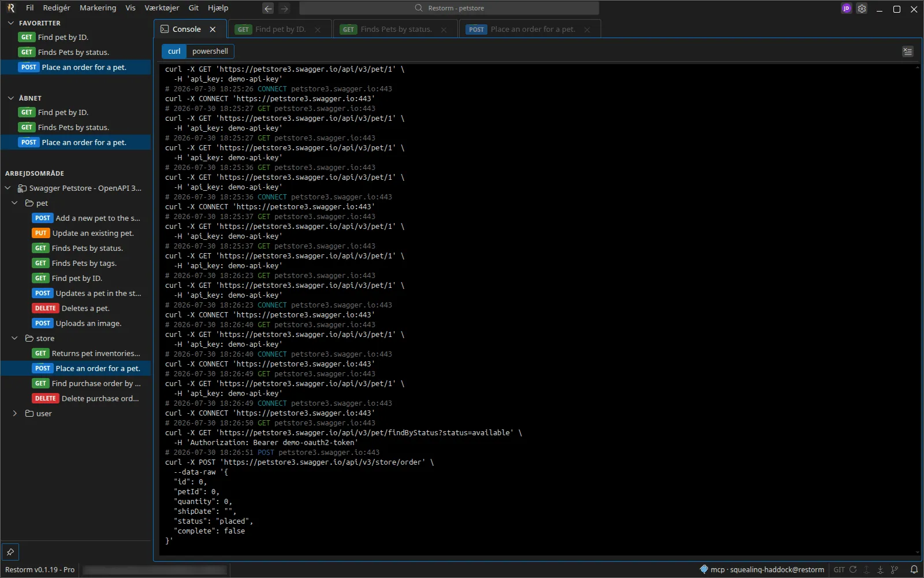This screenshot has width=924, height=578.
Task: Open the Hjælp menu
Action: coord(218,8)
